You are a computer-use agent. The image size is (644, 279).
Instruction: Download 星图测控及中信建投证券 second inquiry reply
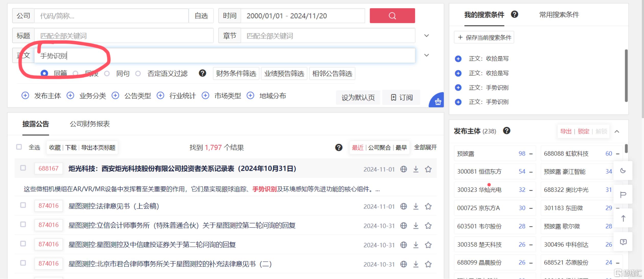[x=416, y=245]
